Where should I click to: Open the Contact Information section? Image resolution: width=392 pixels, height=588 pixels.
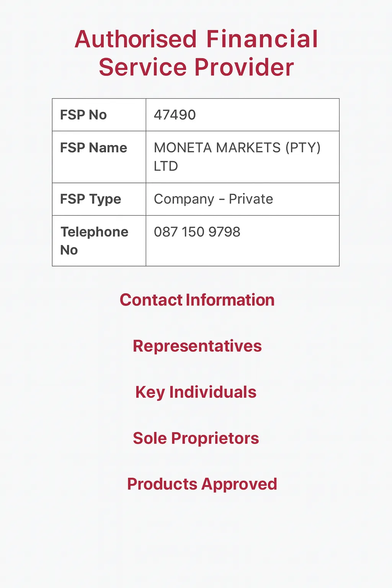197,300
